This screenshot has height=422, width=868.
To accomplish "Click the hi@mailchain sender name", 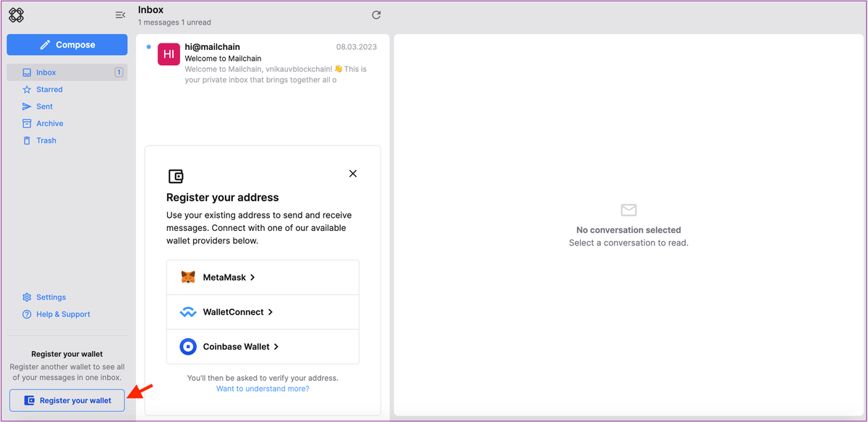I will tap(213, 47).
